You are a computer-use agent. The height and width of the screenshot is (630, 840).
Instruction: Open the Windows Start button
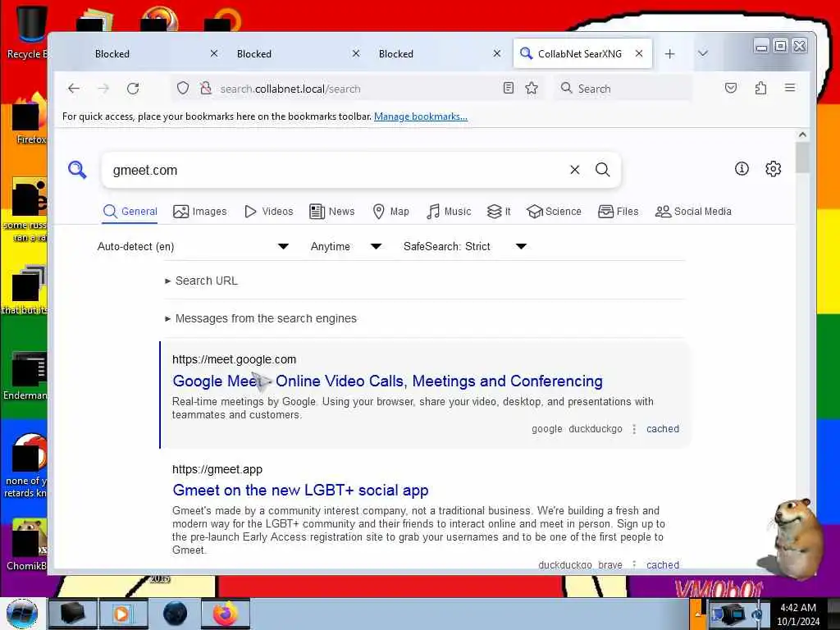[22, 614]
